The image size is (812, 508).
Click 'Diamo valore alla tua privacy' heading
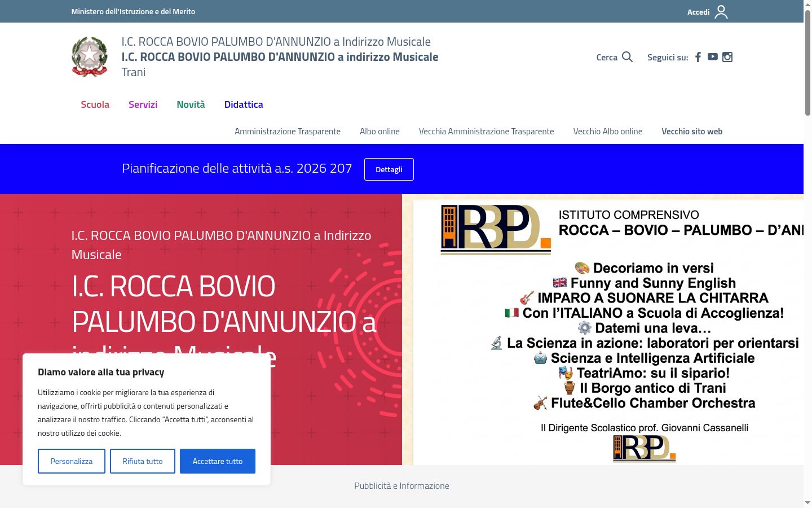pos(101,372)
